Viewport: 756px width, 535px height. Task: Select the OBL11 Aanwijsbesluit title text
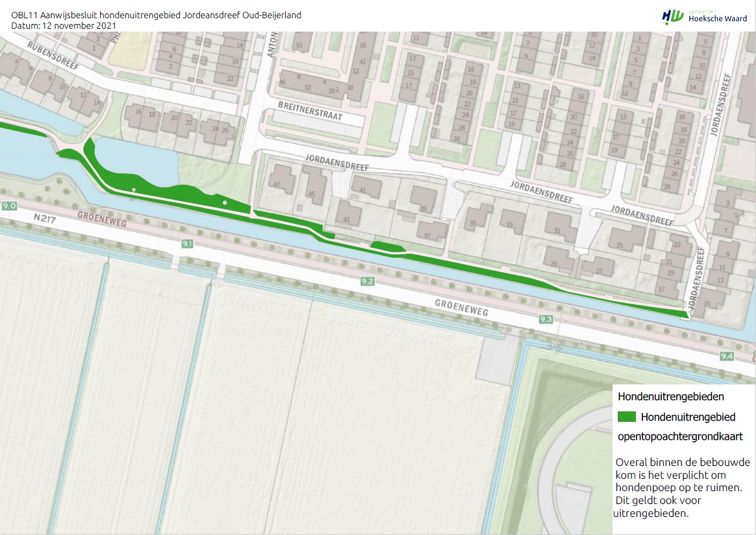156,15
